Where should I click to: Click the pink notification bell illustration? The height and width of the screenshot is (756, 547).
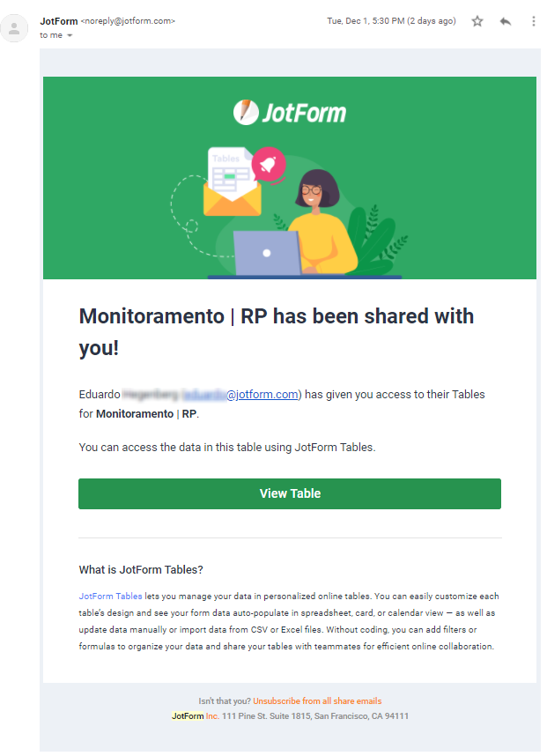pos(268,164)
